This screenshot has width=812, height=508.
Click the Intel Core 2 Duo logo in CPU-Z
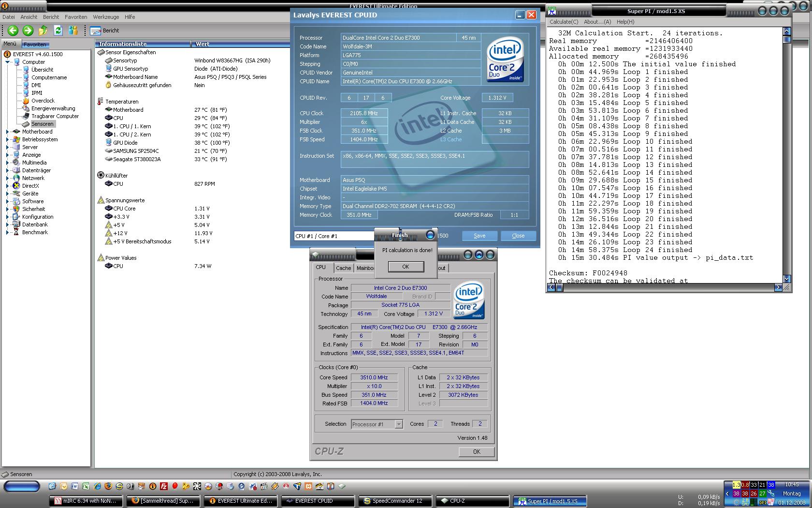469,300
